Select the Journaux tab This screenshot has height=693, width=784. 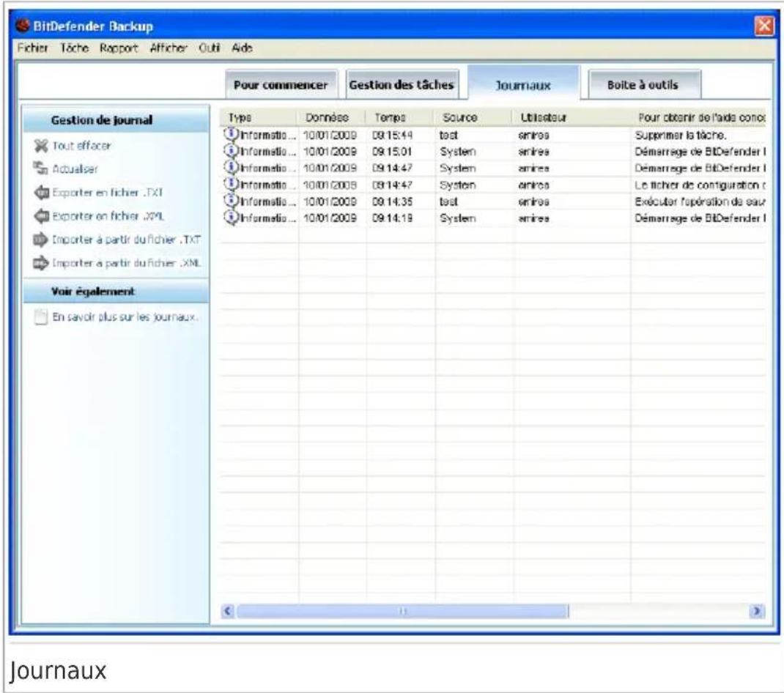pyautogui.click(x=523, y=84)
